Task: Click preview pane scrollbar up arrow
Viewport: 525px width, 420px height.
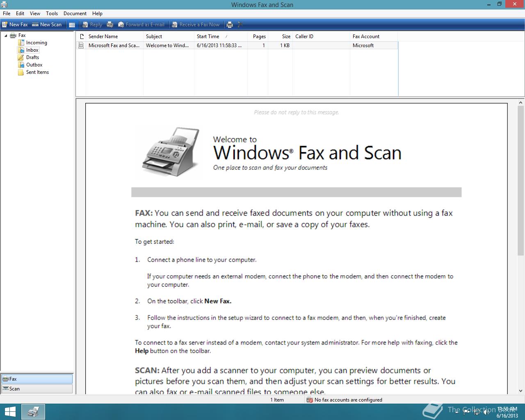Action: pos(521,103)
